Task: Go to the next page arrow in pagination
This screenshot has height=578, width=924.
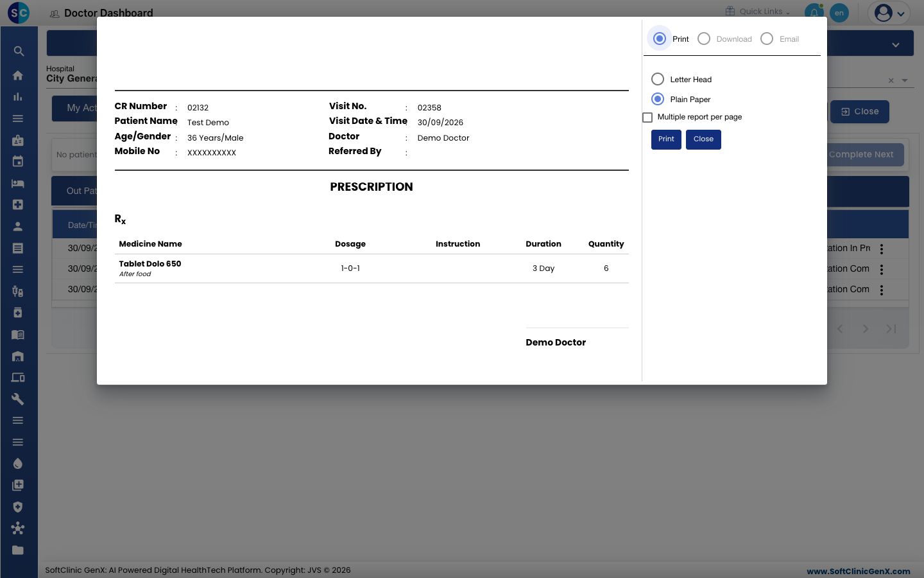Action: click(866, 329)
